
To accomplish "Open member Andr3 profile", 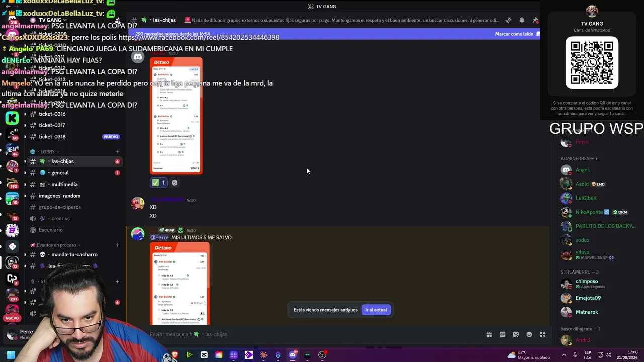I will [599, 340].
